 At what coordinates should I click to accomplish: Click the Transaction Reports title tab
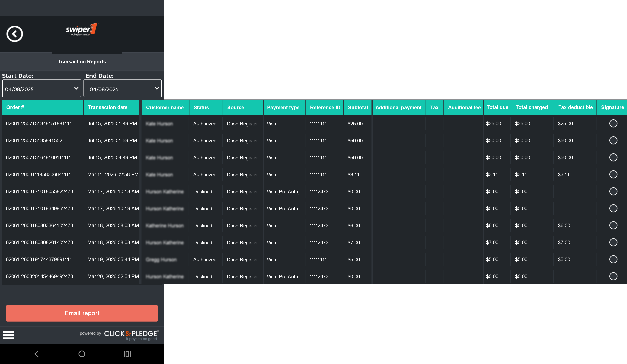pos(82,61)
